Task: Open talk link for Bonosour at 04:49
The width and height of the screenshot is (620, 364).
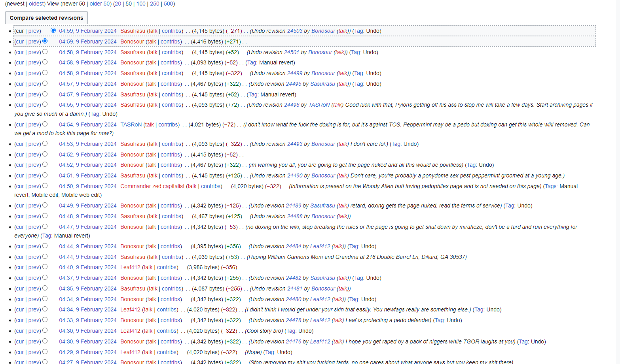Action: pos(152,206)
